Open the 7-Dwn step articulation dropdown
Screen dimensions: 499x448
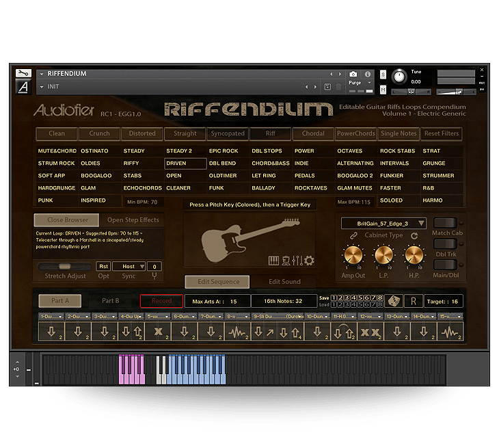click(x=211, y=317)
